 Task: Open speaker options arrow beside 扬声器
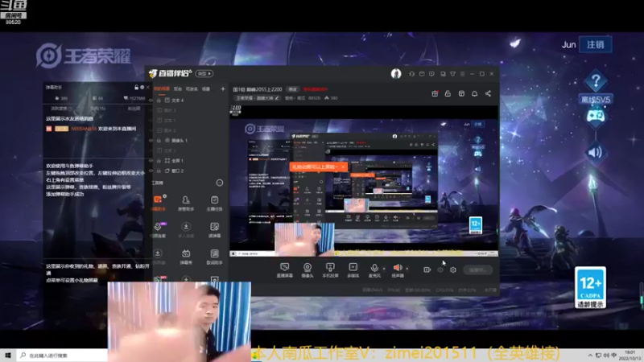click(407, 269)
